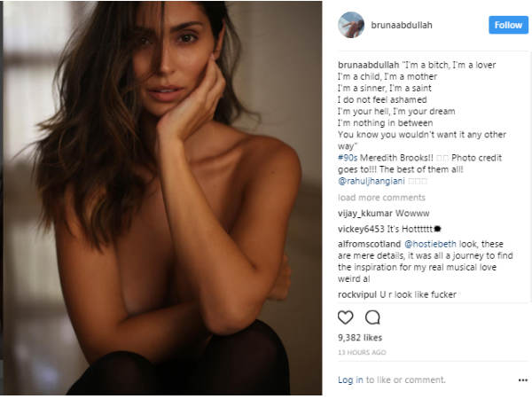This screenshot has width=532, height=399.
Task: Open commenter alfromscotland's profile
Action: coord(369,244)
